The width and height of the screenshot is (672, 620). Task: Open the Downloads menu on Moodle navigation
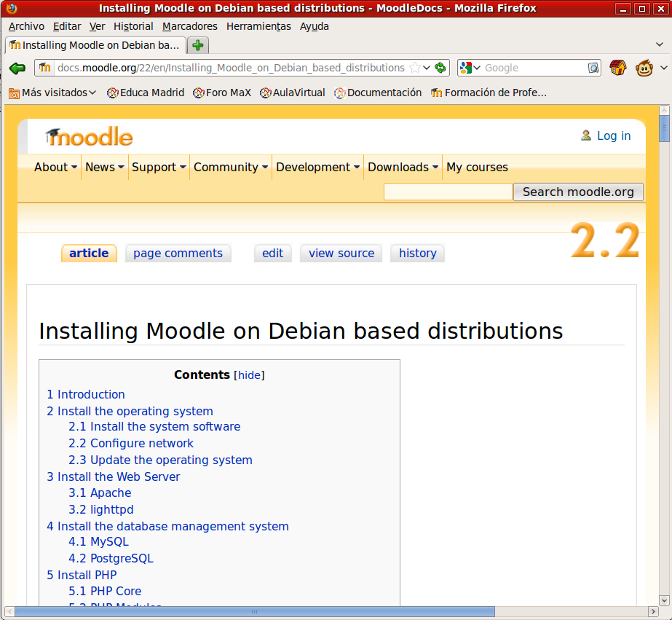pos(403,167)
